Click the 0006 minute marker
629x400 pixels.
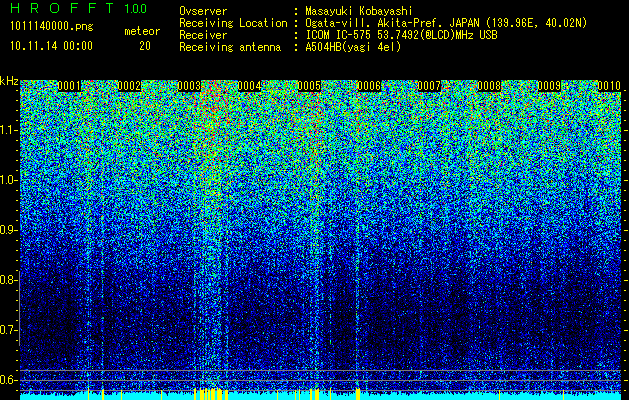[369, 86]
